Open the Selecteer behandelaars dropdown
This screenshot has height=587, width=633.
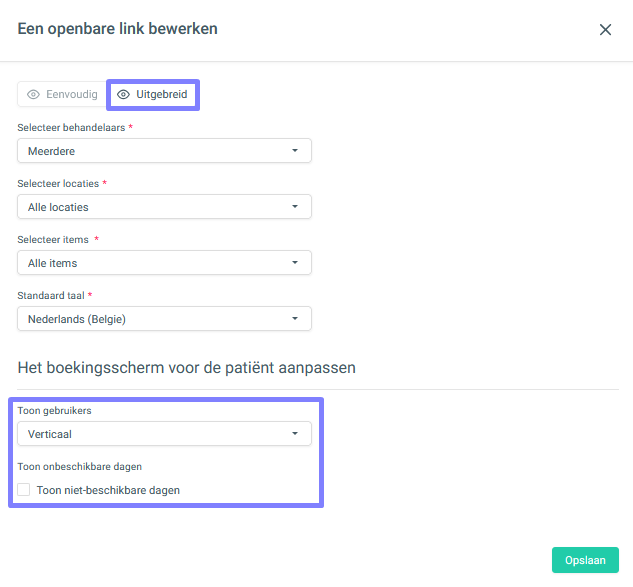[164, 151]
